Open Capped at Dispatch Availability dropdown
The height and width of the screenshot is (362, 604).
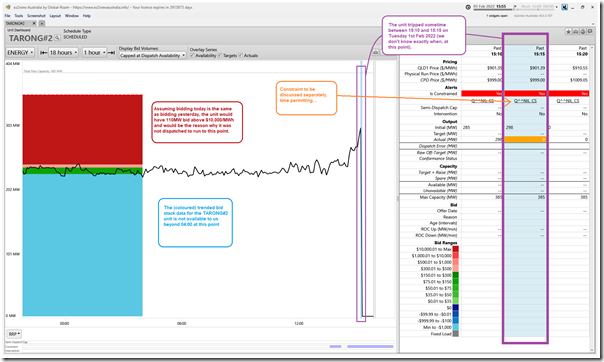153,55
